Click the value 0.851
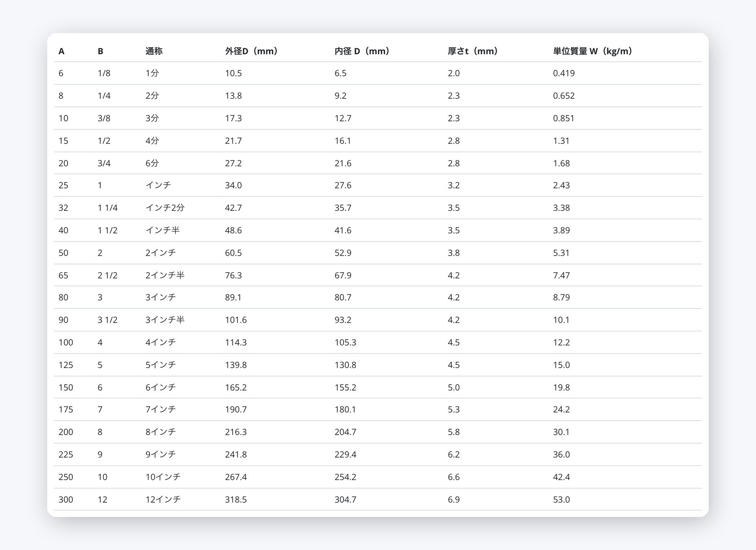This screenshot has width=756, height=550. pyautogui.click(x=564, y=118)
